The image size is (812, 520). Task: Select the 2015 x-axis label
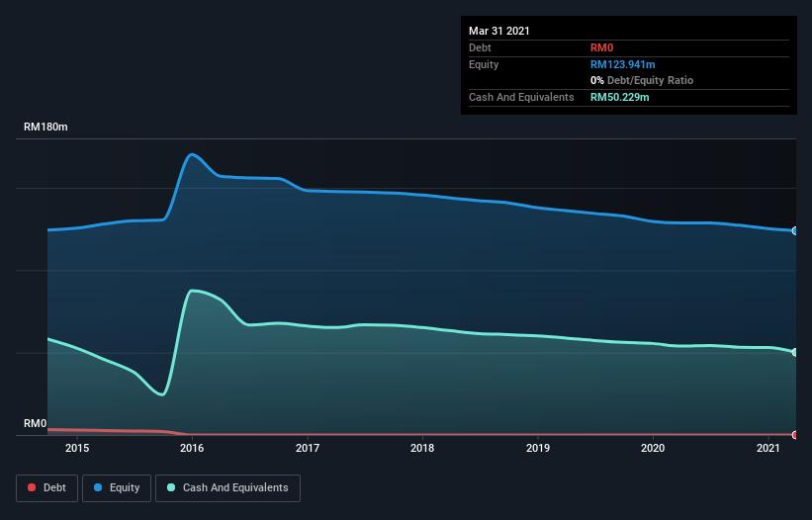click(x=77, y=448)
